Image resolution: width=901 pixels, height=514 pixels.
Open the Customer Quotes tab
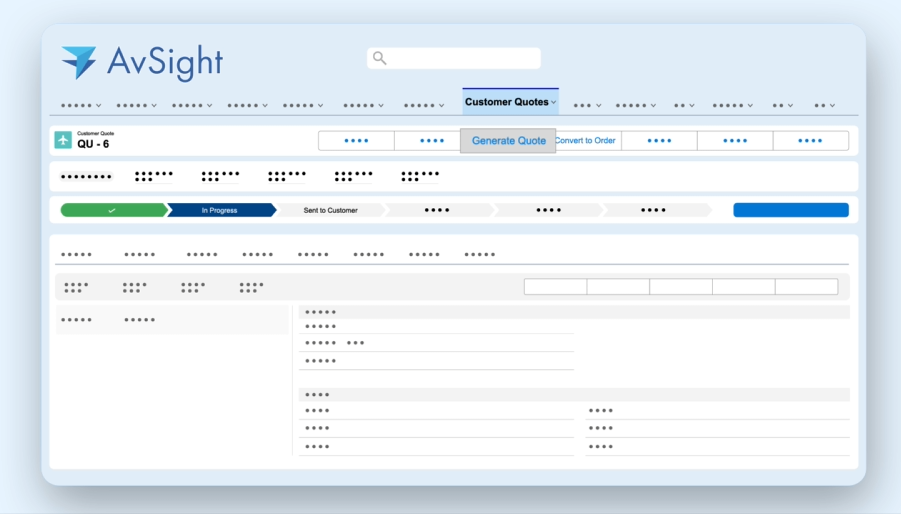(506, 102)
